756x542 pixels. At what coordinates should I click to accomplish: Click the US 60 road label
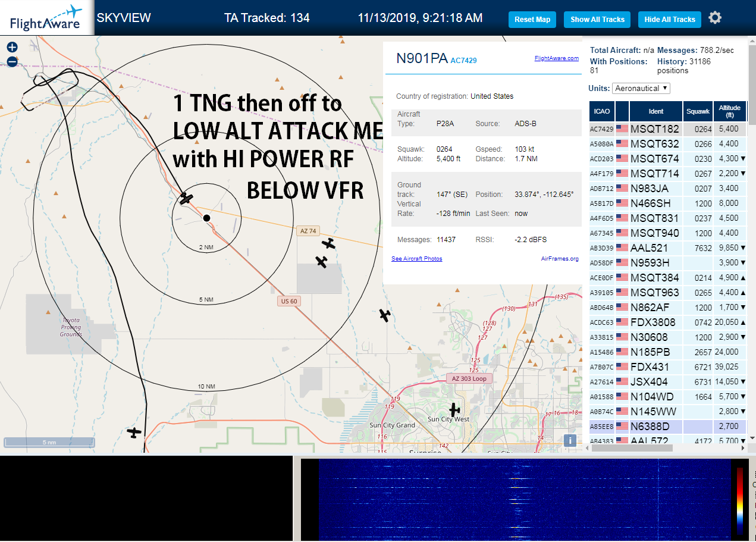289,301
